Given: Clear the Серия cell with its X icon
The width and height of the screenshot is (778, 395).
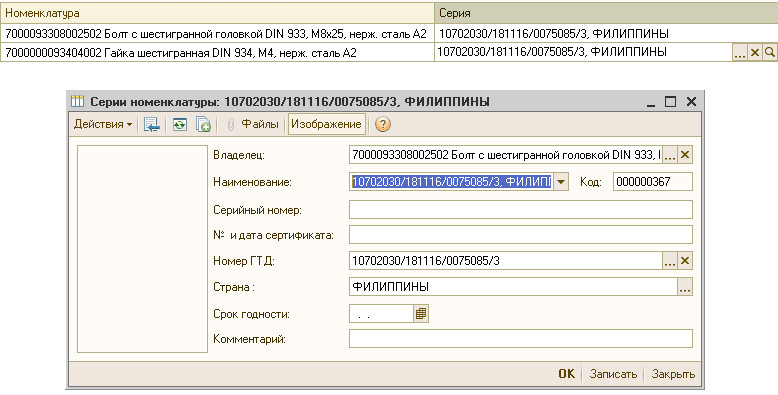Looking at the screenshot, I should tap(755, 52).
